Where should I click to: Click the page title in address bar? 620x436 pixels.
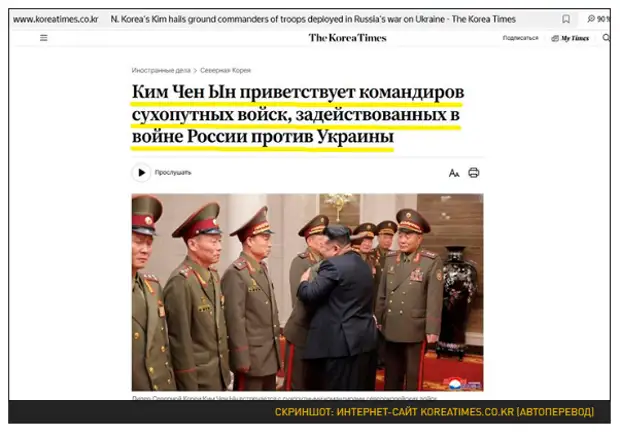pos(313,19)
